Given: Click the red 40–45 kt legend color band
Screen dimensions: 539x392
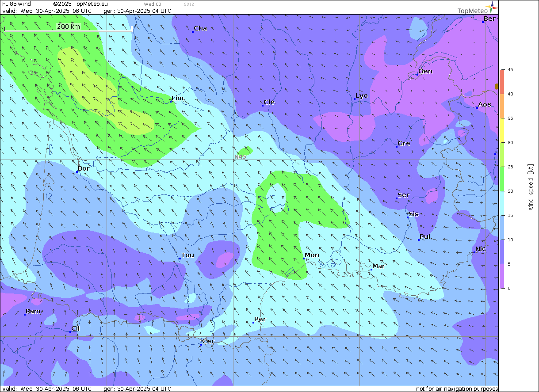Looking at the screenshot, I should [502, 82].
